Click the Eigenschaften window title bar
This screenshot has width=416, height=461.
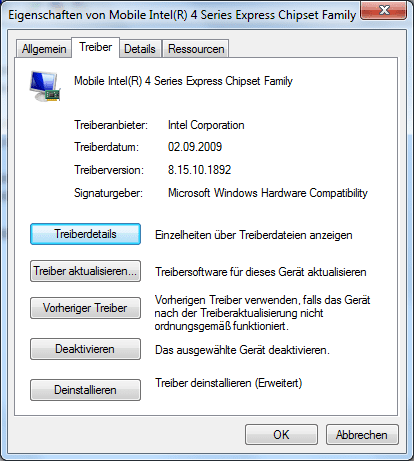coord(182,15)
